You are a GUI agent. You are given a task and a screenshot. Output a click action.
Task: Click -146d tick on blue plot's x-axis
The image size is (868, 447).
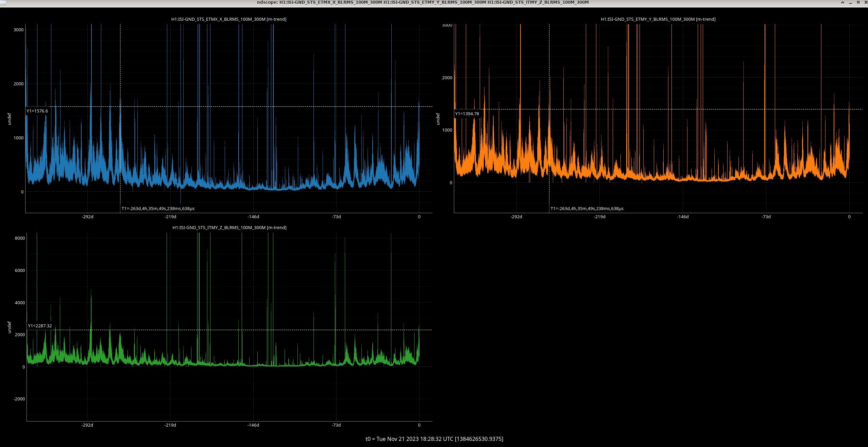tap(253, 217)
